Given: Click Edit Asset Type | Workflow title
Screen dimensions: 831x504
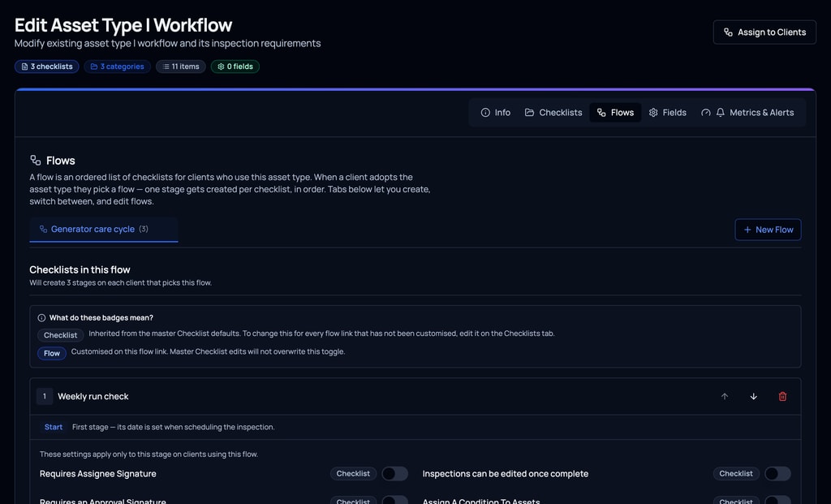Looking at the screenshot, I should click(123, 25).
